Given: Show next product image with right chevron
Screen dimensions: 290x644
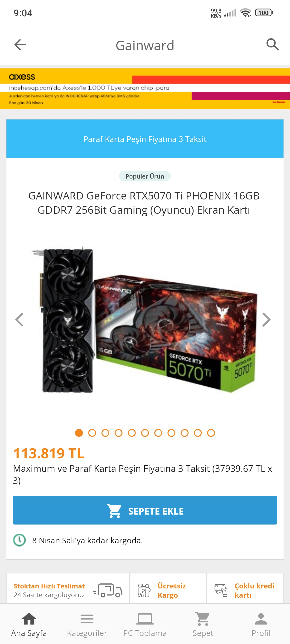Looking at the screenshot, I should [x=266, y=319].
